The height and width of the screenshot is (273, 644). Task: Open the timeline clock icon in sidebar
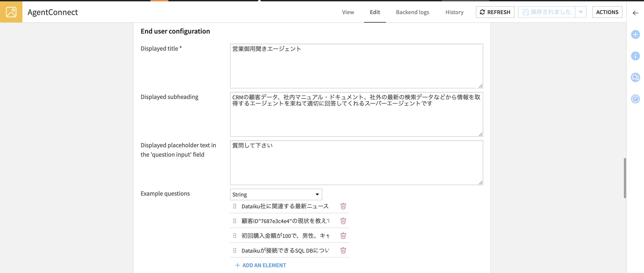coord(635,99)
